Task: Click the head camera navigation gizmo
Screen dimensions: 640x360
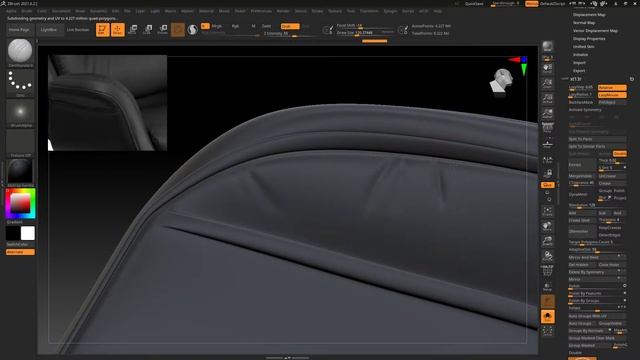Action: (502, 81)
